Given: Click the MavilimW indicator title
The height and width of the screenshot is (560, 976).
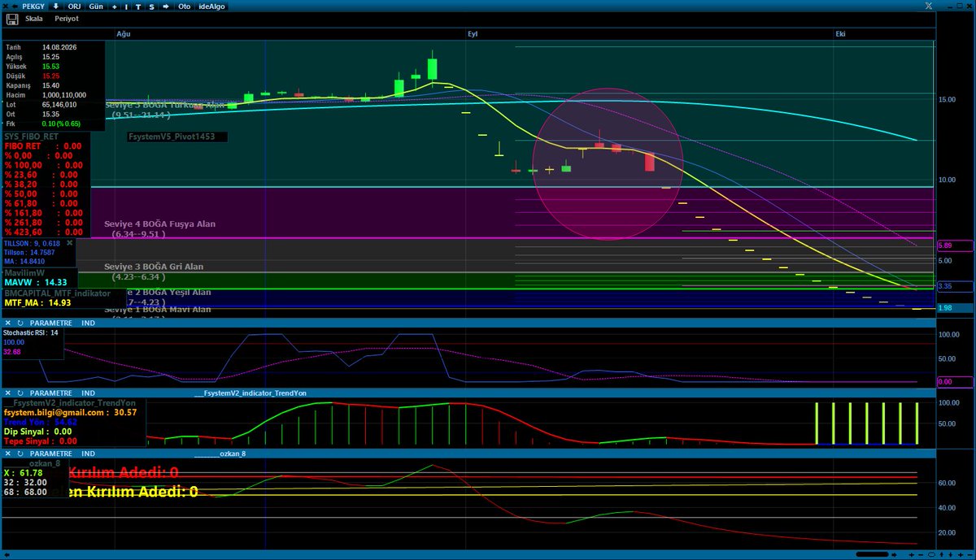Looking at the screenshot, I should tap(24, 273).
